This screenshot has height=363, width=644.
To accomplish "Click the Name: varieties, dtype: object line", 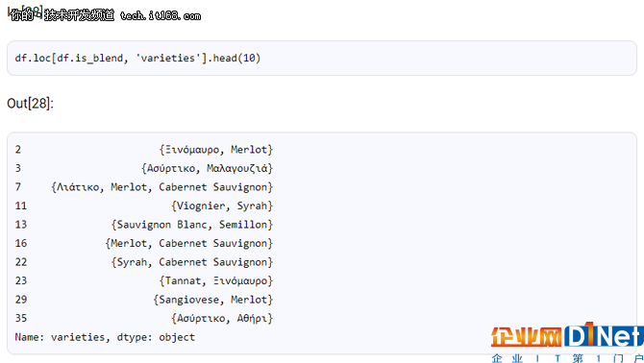I will pos(105,337).
